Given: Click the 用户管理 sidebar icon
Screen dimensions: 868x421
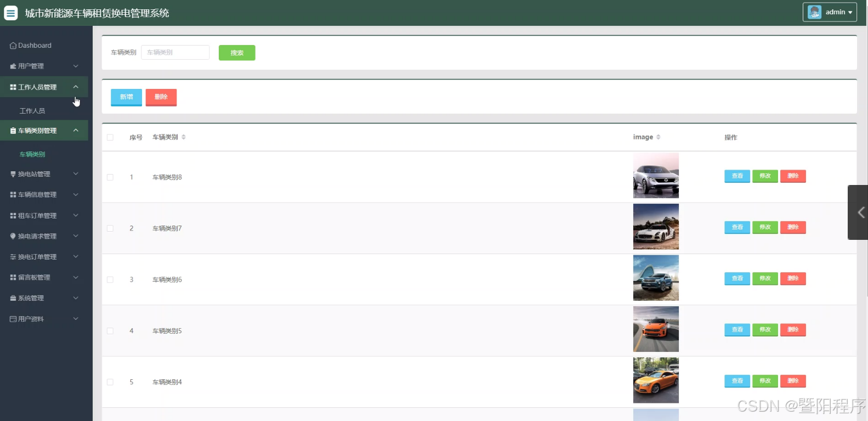Looking at the screenshot, I should [x=13, y=66].
